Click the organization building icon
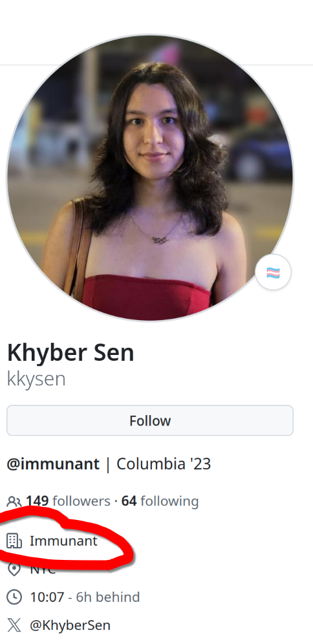The image size is (313, 644). [x=14, y=541]
